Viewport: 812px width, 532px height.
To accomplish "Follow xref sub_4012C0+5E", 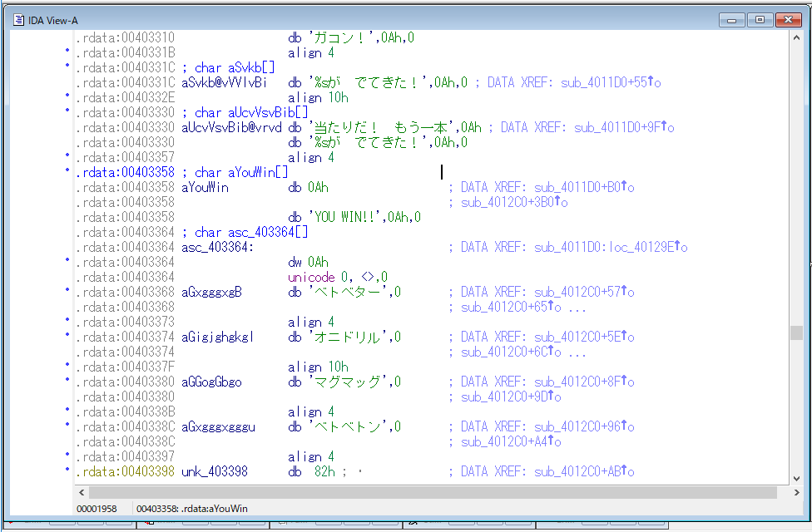I will 584,337.
